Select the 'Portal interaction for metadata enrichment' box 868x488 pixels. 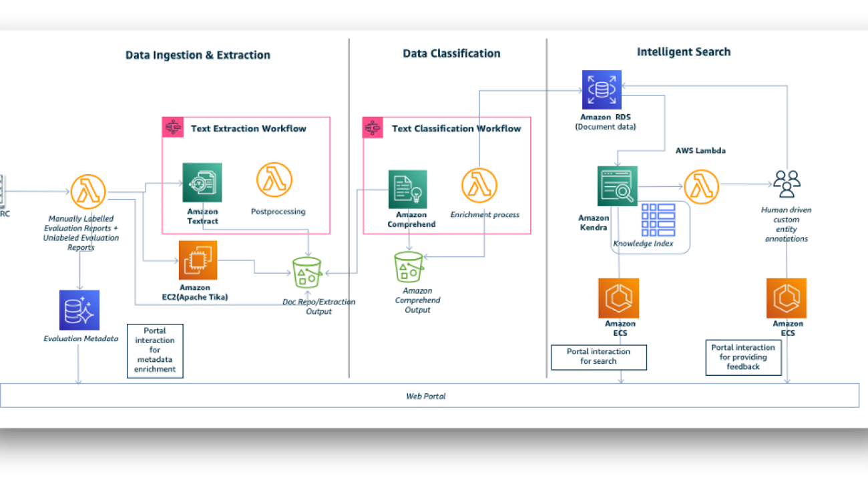coord(155,350)
